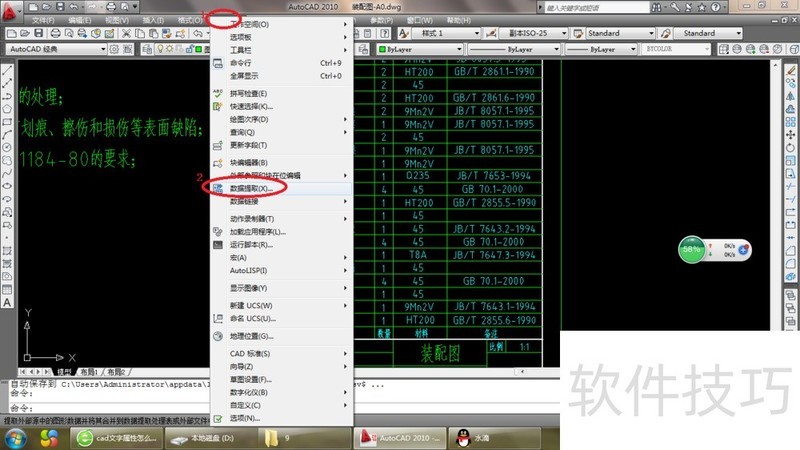This screenshot has height=450, width=800.
Task: Choose 快速选择(K)... menu entry
Action: click(x=282, y=107)
